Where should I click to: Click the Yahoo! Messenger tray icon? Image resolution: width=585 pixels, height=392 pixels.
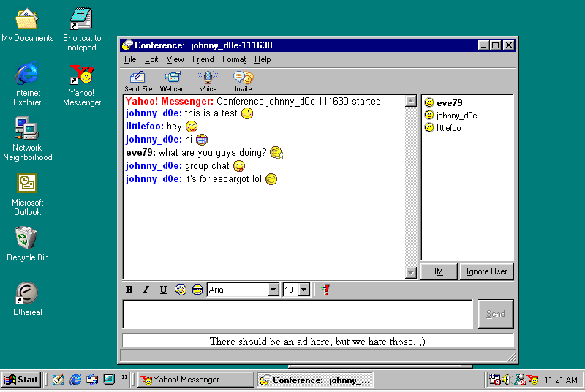click(534, 380)
